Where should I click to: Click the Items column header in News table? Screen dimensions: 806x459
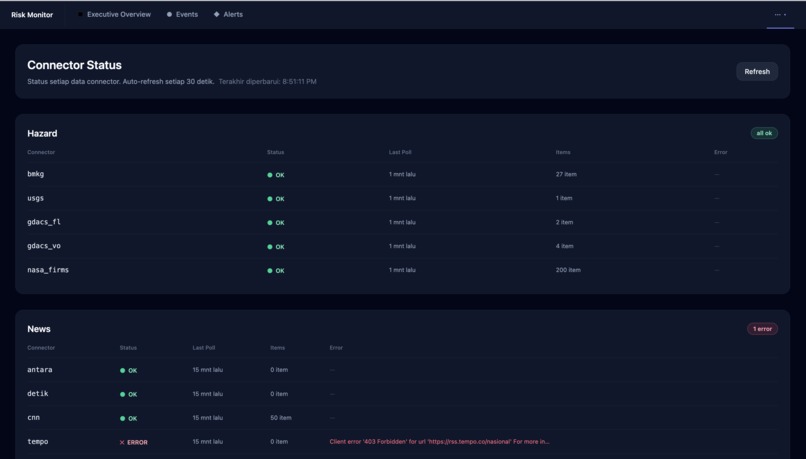coord(278,348)
